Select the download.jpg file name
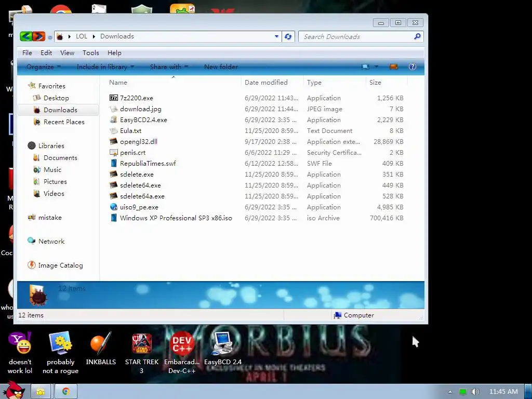 click(x=140, y=109)
